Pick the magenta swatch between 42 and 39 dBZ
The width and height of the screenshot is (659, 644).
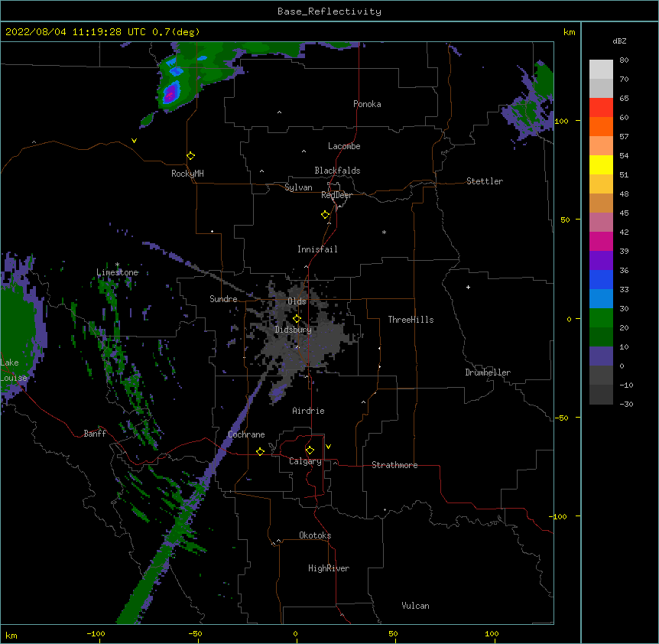601,242
